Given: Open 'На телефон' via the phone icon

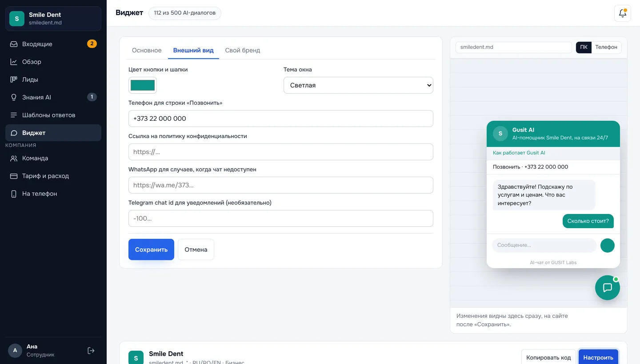Looking at the screenshot, I should 14,194.
